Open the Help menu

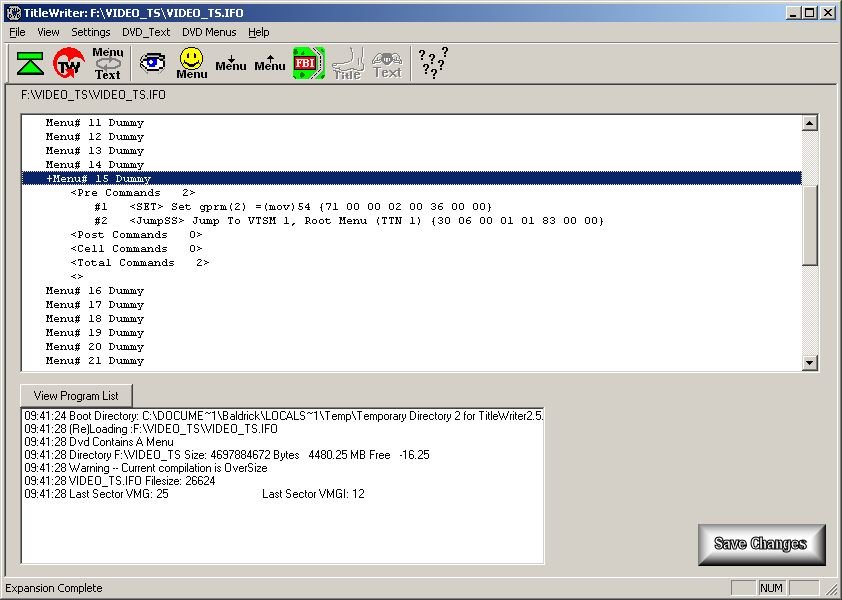point(259,32)
